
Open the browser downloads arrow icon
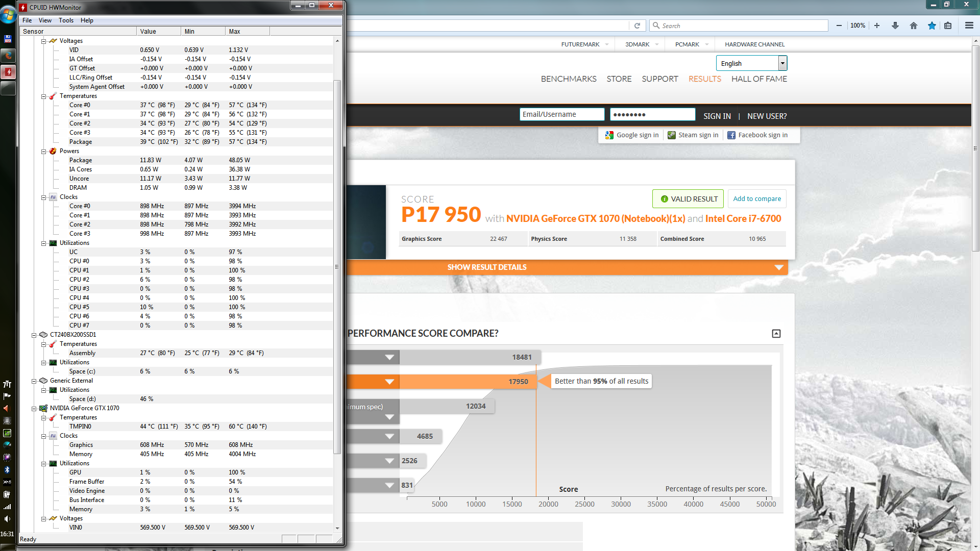click(895, 26)
